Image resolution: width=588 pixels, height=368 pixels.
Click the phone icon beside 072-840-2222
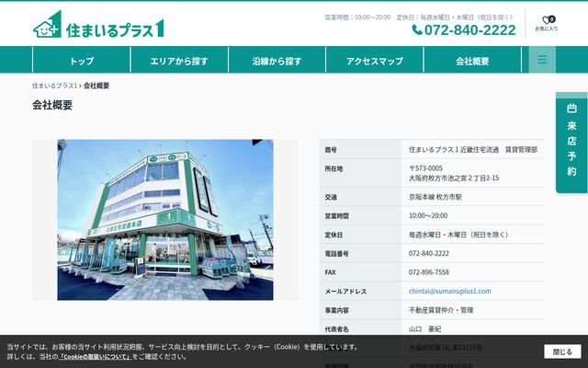(x=417, y=29)
